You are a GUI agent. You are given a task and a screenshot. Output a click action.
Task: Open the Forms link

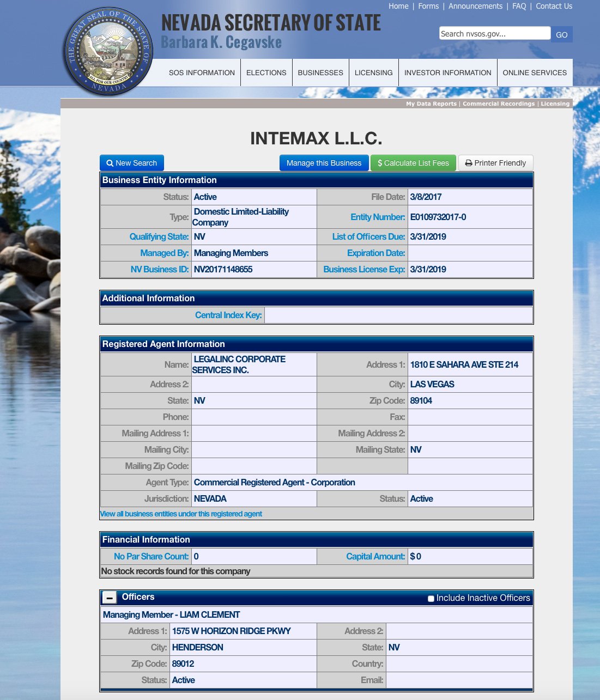click(428, 6)
